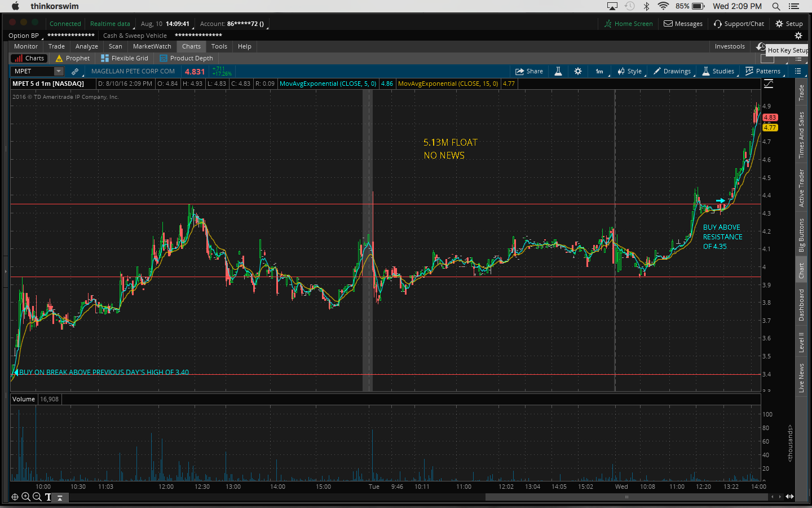This screenshot has height=508, width=812.
Task: Open the Investools tab
Action: (730, 46)
